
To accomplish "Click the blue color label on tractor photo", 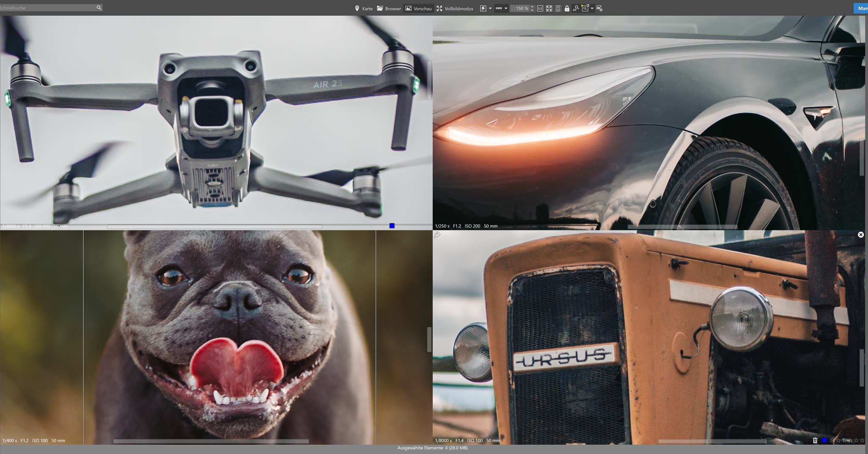I will pyautogui.click(x=824, y=440).
